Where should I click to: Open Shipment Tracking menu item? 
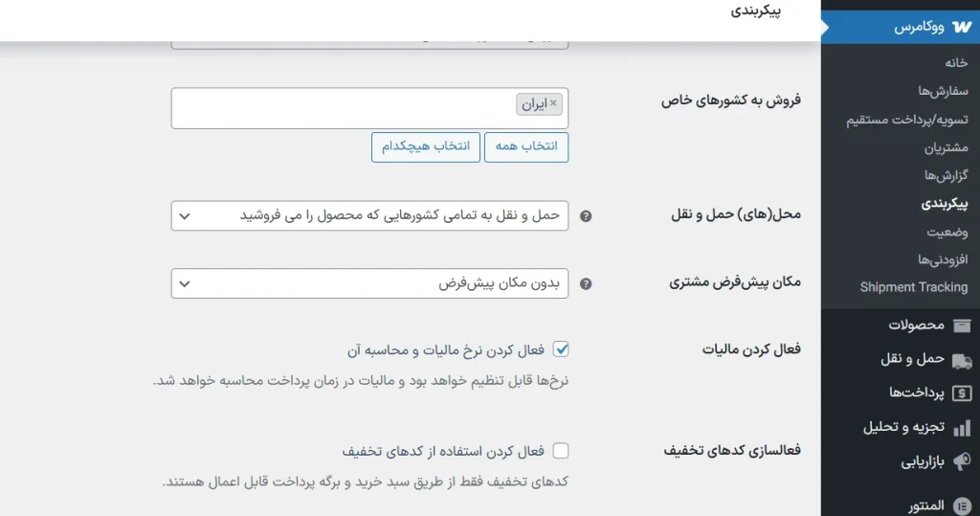[914, 287]
